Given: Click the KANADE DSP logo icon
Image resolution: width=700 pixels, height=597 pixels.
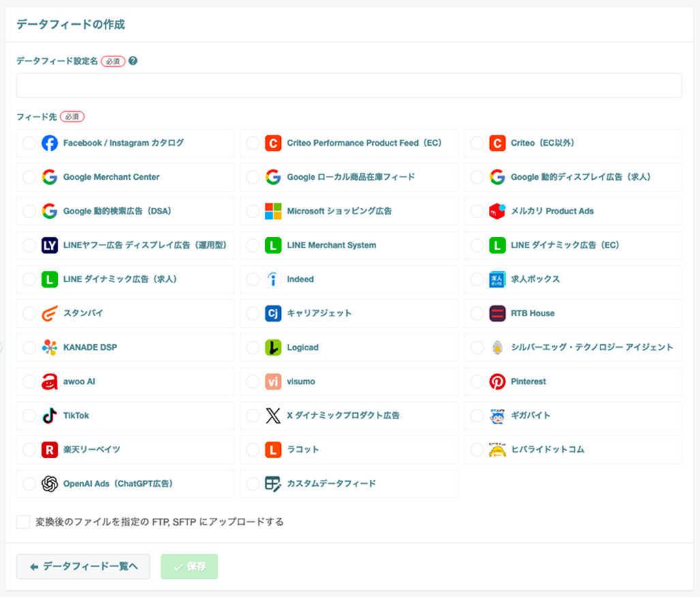Looking at the screenshot, I should tap(50, 348).
